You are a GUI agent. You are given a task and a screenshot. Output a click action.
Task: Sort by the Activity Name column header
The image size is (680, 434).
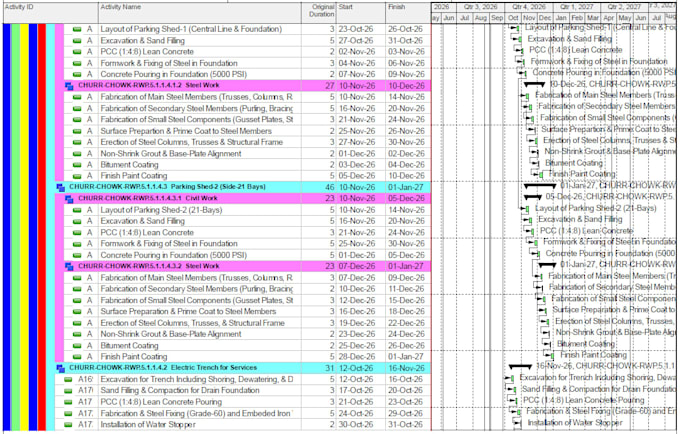click(x=200, y=13)
